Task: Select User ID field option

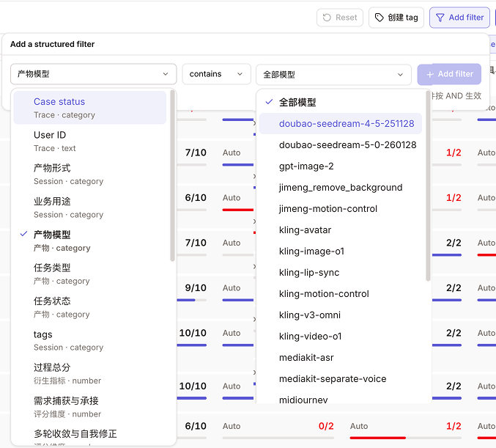Action: [x=90, y=141]
